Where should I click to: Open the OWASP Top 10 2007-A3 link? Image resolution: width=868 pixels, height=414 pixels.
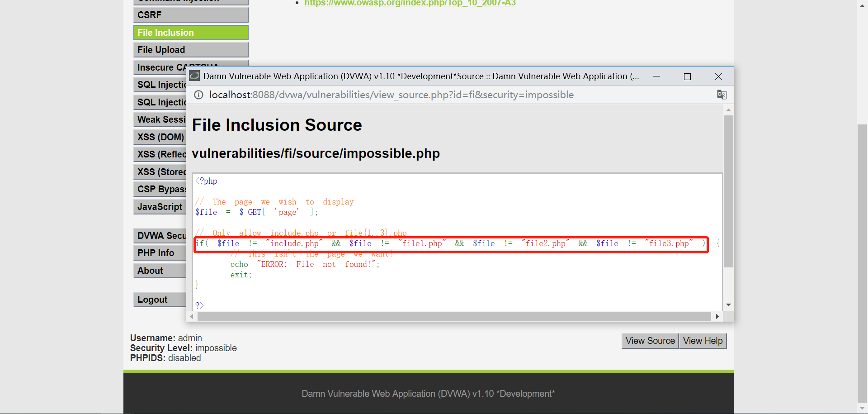click(x=410, y=3)
